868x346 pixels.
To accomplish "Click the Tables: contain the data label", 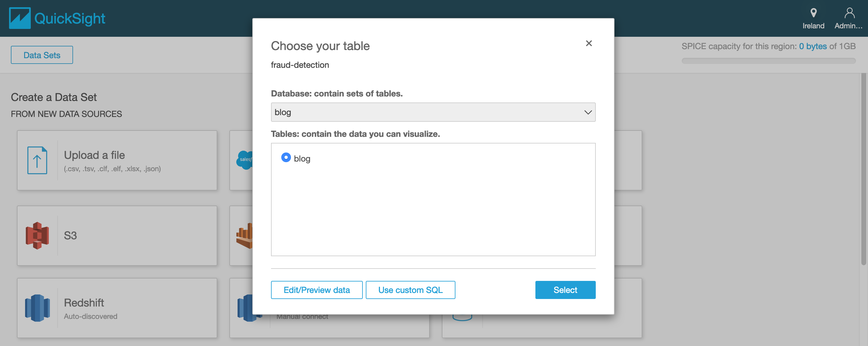I will pyautogui.click(x=356, y=134).
